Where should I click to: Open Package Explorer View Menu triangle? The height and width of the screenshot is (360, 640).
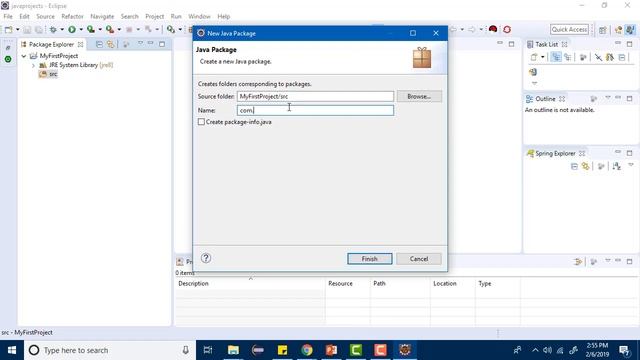pyautogui.click(x=140, y=43)
